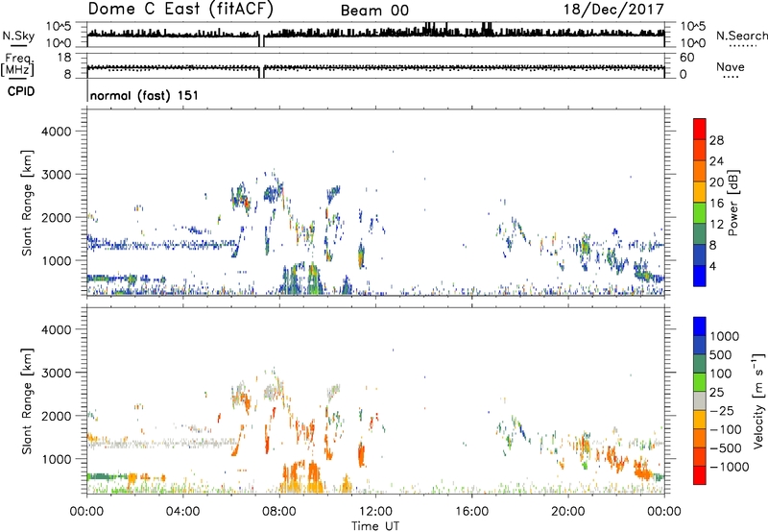The image size is (768, 532).
Task: Click the "-500" Velocity colorbar label
Action: pos(726,447)
